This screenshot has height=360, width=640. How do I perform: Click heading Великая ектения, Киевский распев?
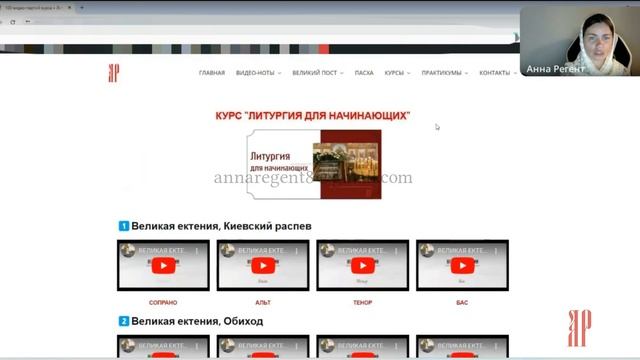(221, 226)
